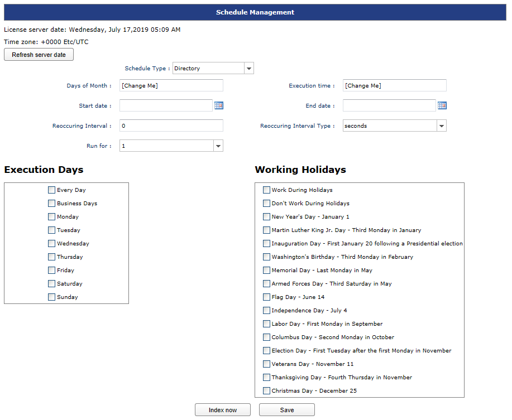Check the Every Day checkbox
Viewport: 512px width, 420px height.
point(51,190)
